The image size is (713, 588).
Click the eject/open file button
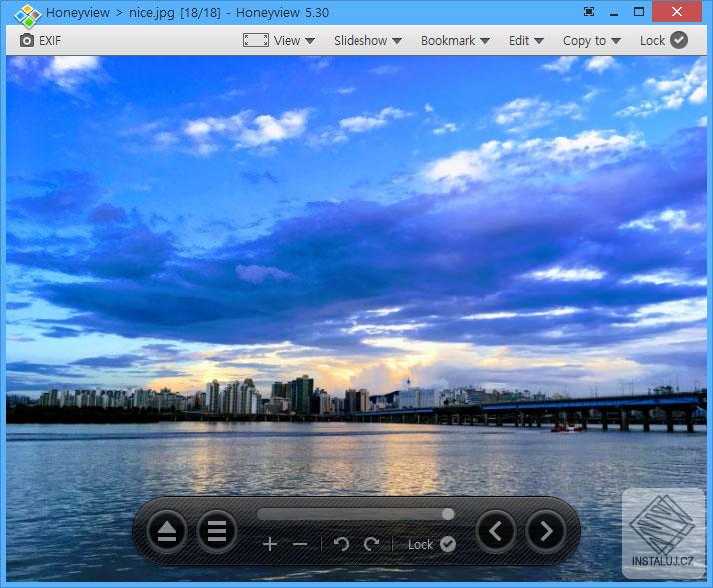pyautogui.click(x=167, y=531)
